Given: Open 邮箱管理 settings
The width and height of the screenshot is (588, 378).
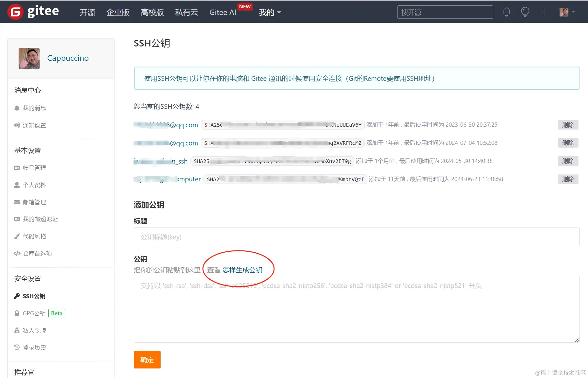Looking at the screenshot, I should [34, 202].
